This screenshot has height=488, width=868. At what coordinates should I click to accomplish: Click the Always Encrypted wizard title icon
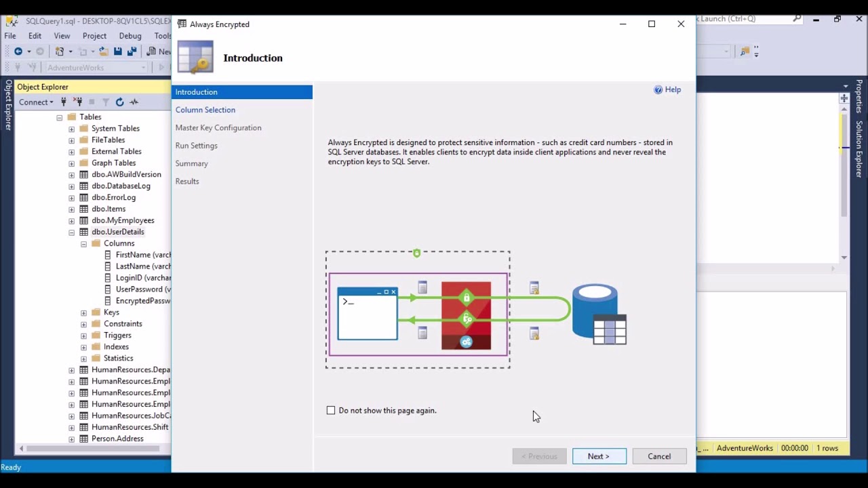182,24
